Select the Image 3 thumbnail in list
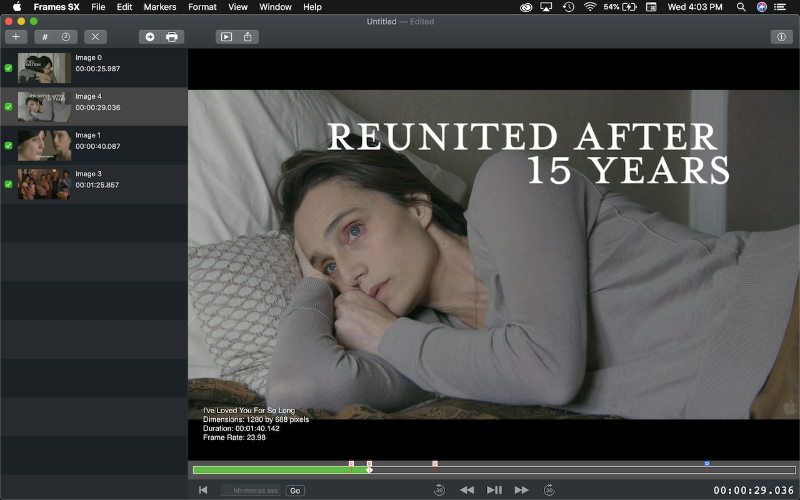 click(43, 184)
